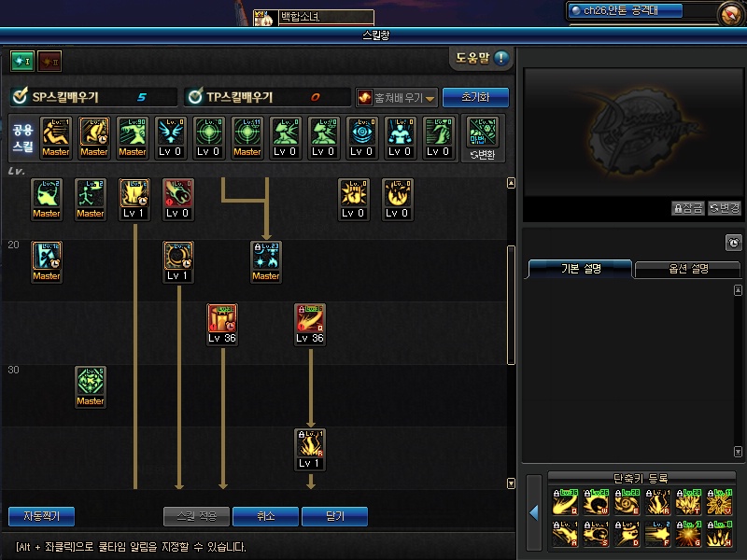Open the 도움말 help info icon
Viewport: 747px width, 560px height.
501,58
